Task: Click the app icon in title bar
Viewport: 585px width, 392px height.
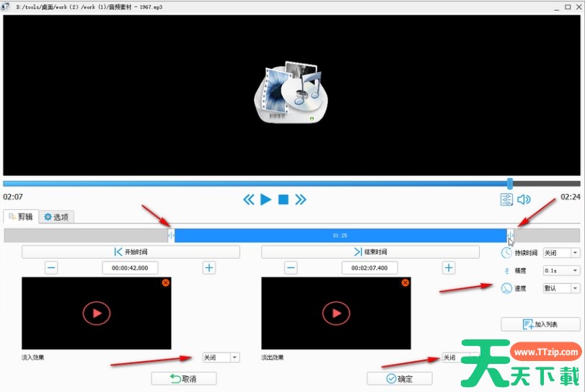Action: point(6,6)
